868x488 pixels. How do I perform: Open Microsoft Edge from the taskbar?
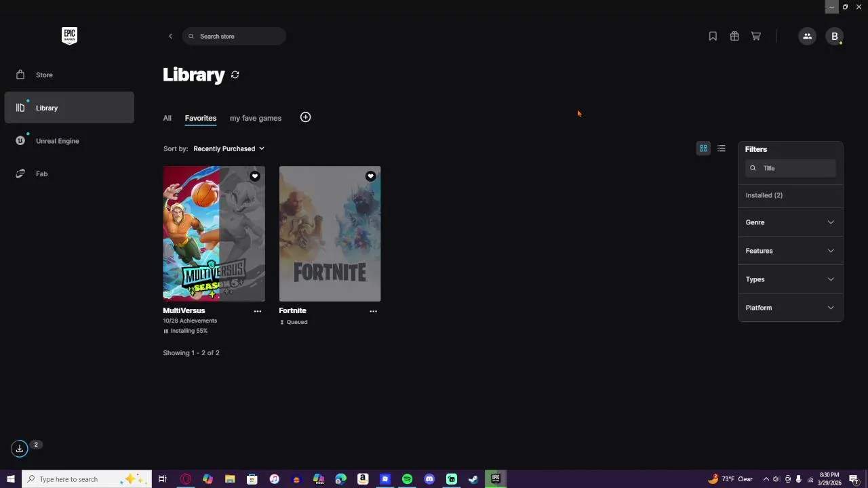340,479
